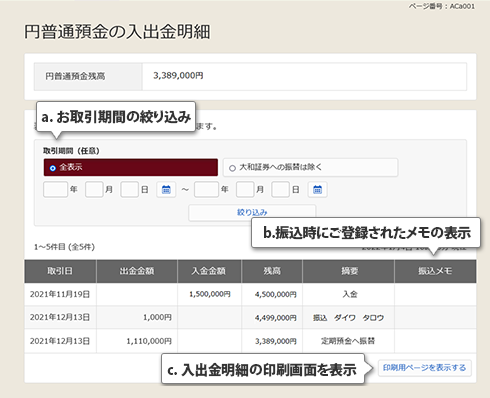Click the 絞り込み filter button
The height and width of the screenshot is (398, 490).
point(252,213)
